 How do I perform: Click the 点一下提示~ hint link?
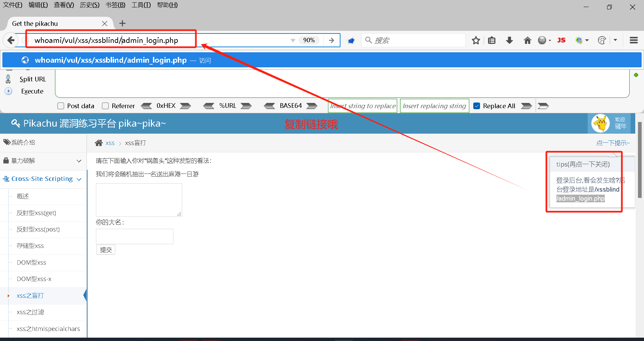coord(613,143)
